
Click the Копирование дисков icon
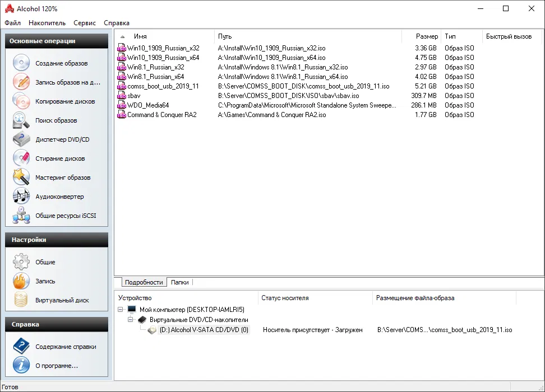tap(21, 101)
